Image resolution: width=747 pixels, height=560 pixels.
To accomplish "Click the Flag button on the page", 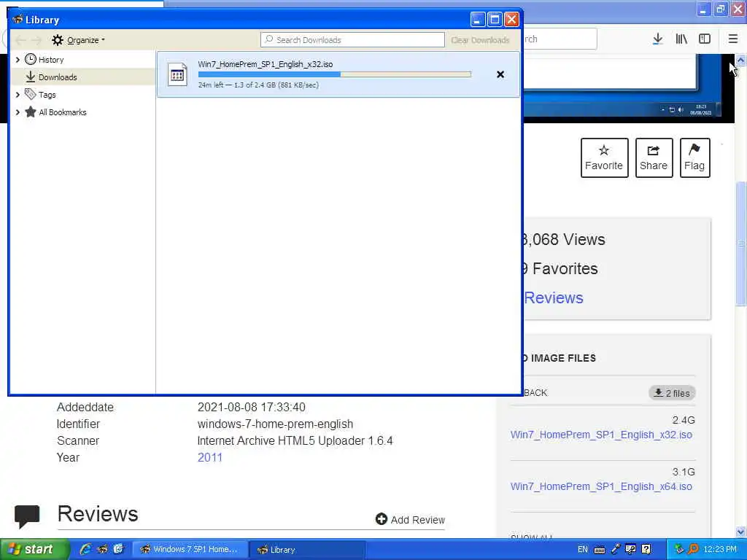I will coord(694,157).
